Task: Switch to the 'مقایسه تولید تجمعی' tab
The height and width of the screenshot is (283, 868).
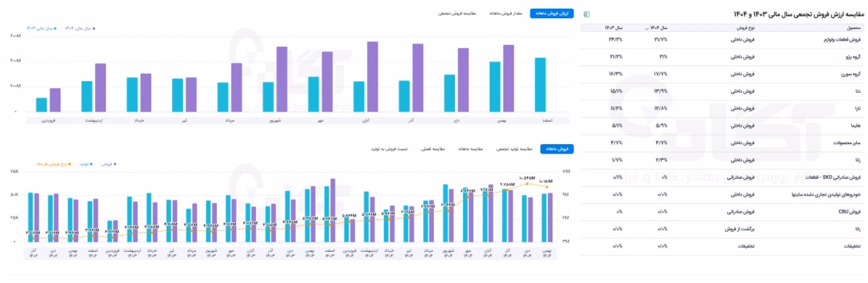Action: (515, 148)
